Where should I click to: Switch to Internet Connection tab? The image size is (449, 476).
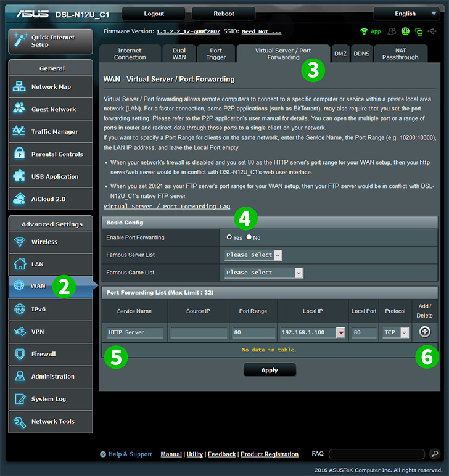(130, 54)
